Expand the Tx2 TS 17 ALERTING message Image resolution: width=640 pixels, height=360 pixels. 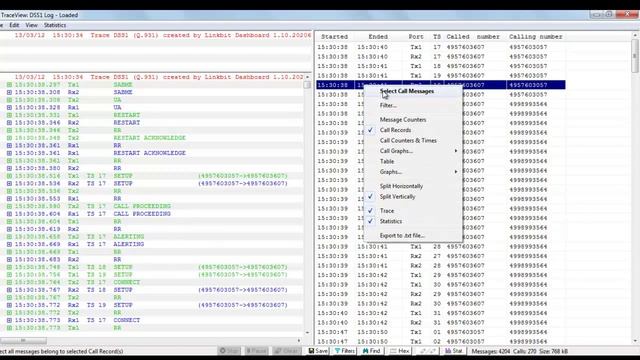(9, 237)
